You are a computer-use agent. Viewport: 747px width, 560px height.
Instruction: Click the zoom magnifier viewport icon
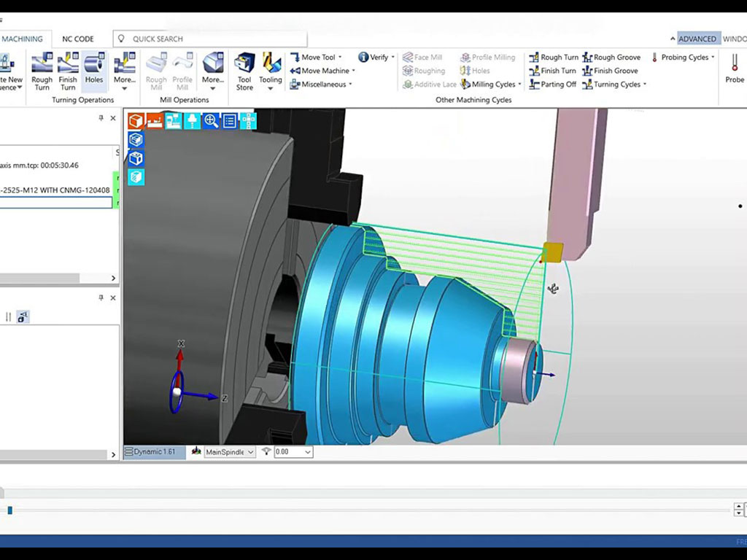[x=212, y=121]
